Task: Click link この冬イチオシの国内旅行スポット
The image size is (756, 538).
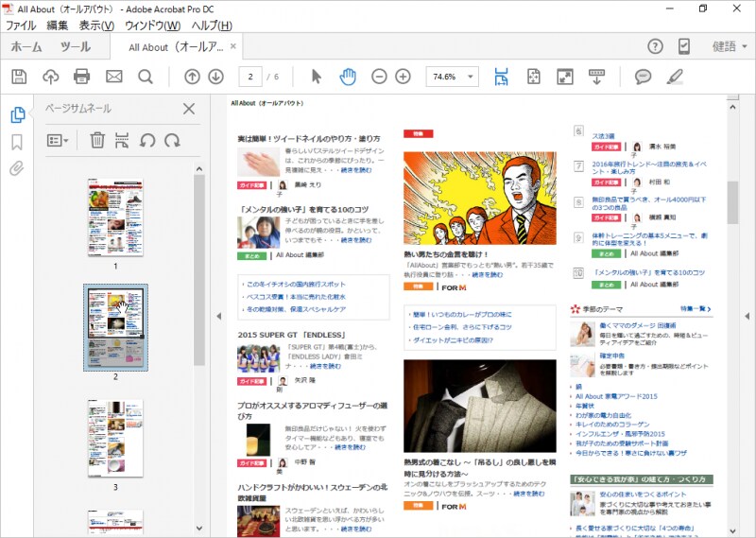Action: 296,285
